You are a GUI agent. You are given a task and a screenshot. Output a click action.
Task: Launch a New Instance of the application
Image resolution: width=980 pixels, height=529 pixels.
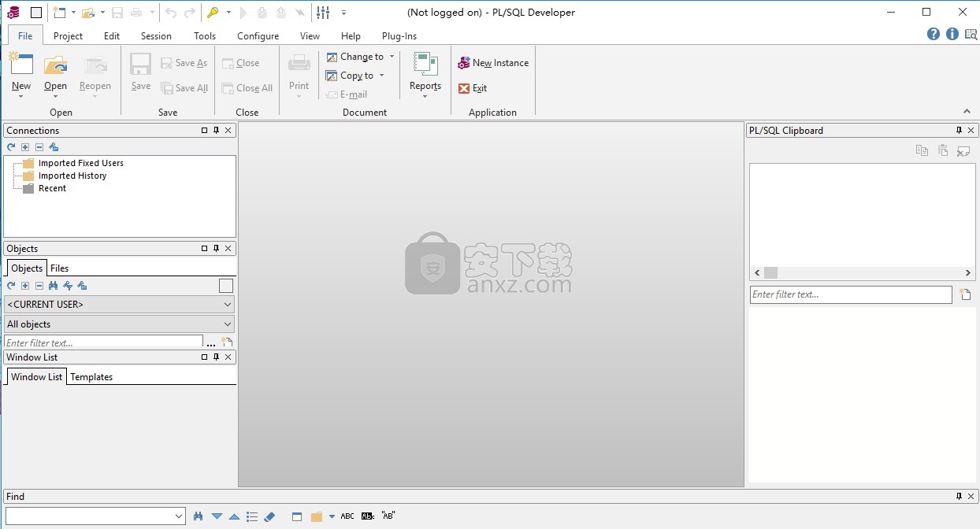coord(493,63)
